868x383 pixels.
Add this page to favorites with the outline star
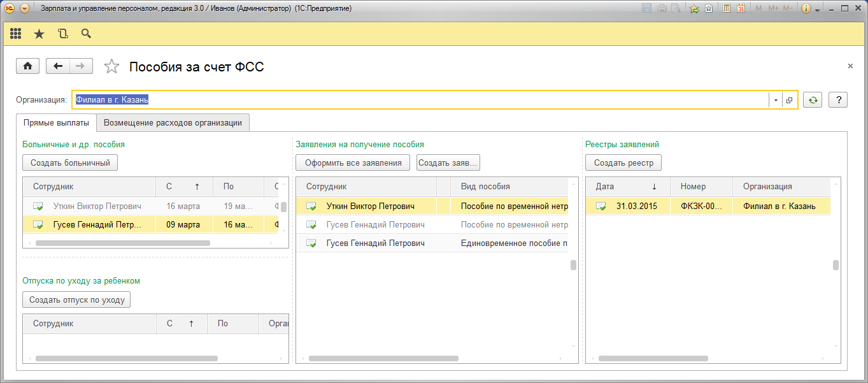tap(111, 66)
